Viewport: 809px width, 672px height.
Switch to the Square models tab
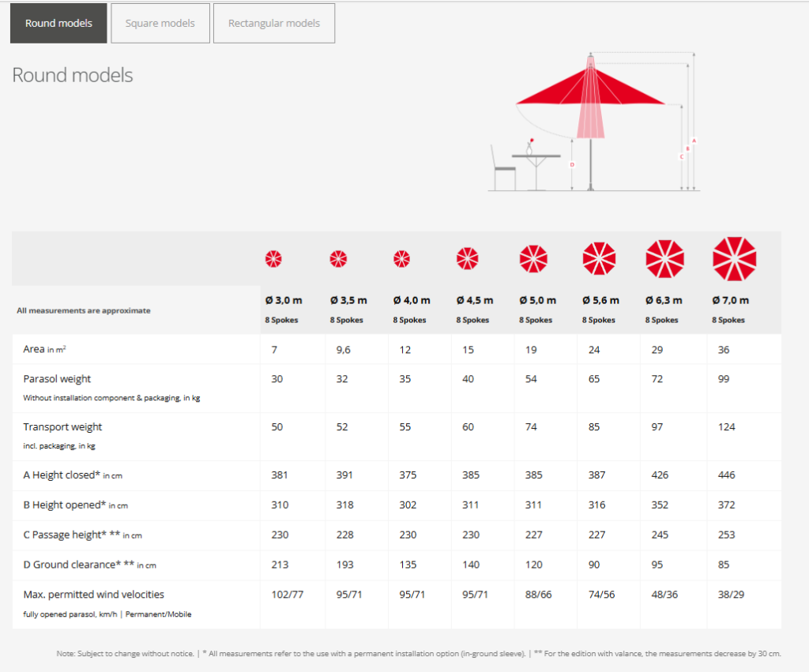(x=160, y=23)
